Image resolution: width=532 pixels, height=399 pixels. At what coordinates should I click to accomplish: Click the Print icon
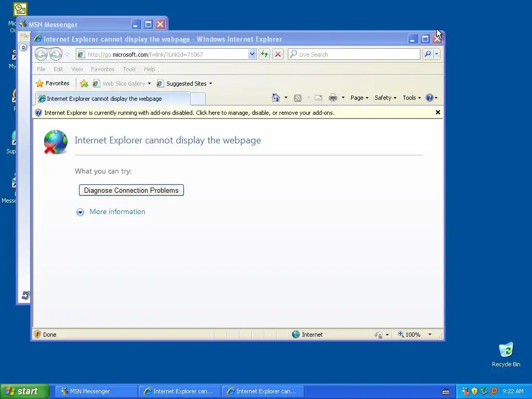333,98
